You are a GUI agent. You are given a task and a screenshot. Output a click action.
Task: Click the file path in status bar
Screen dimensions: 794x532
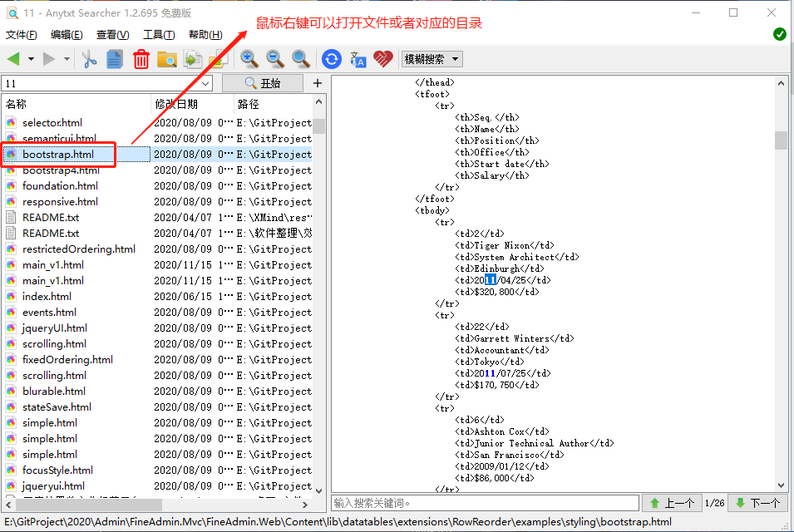coord(338,522)
